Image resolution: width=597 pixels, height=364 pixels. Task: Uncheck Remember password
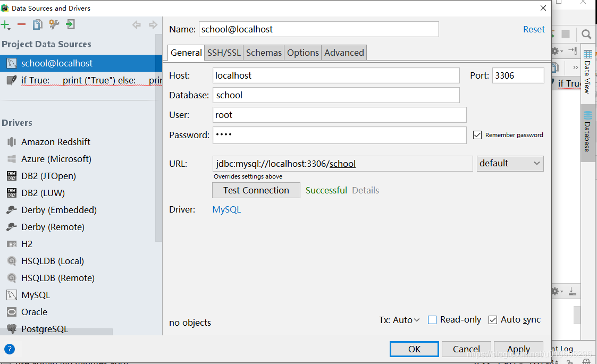point(477,134)
